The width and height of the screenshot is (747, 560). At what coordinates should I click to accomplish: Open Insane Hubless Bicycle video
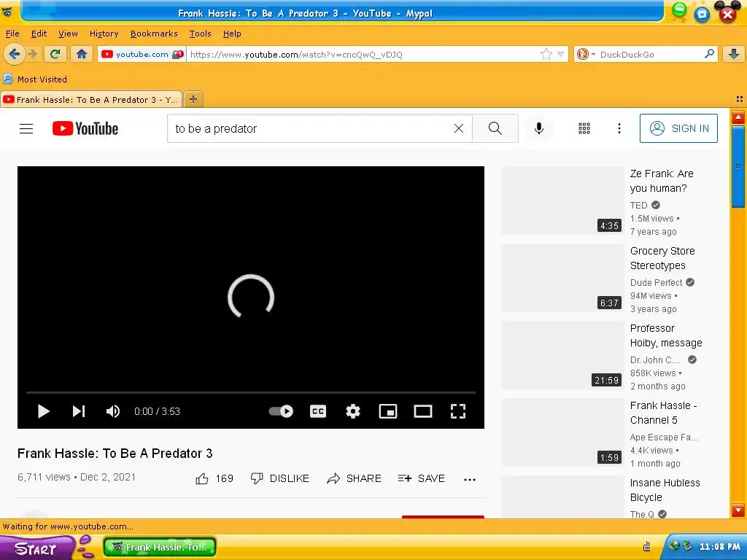coord(665,489)
